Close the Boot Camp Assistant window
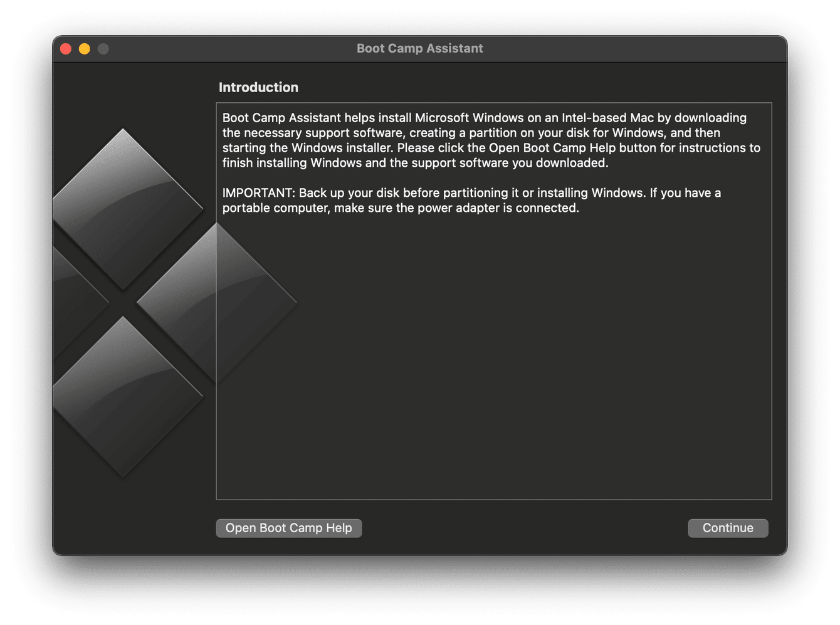The width and height of the screenshot is (840, 625). pos(66,49)
